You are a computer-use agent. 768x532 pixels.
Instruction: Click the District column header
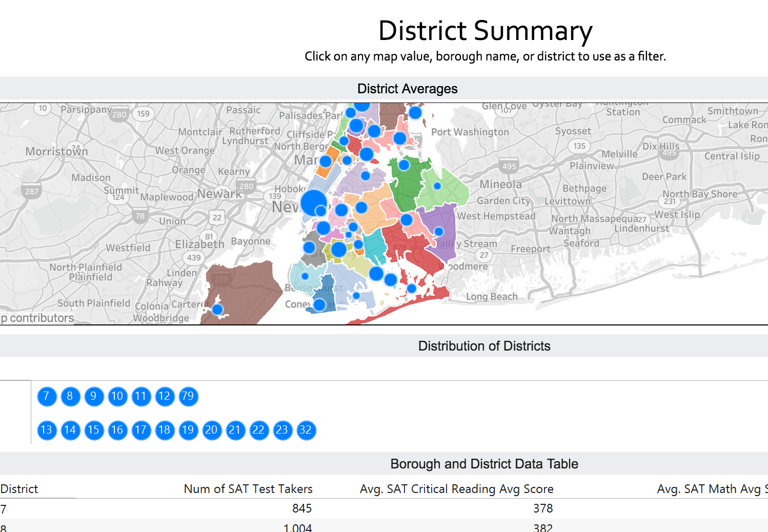pyautogui.click(x=19, y=489)
